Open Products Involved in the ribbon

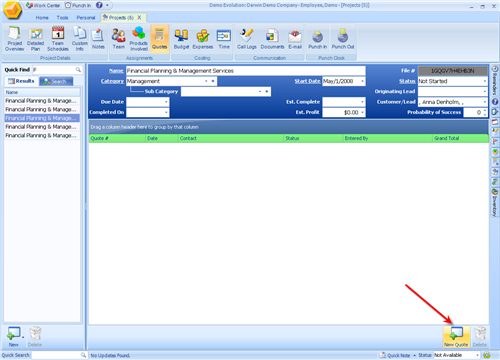click(x=139, y=39)
